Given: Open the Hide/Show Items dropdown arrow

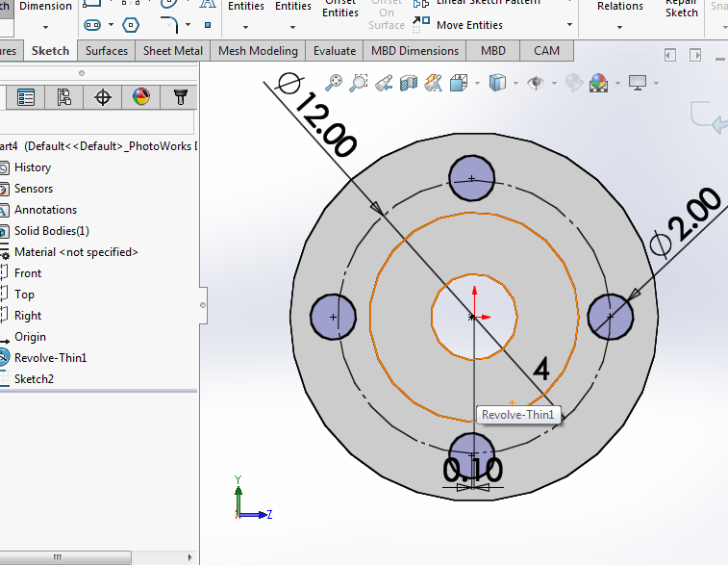Looking at the screenshot, I should [554, 84].
